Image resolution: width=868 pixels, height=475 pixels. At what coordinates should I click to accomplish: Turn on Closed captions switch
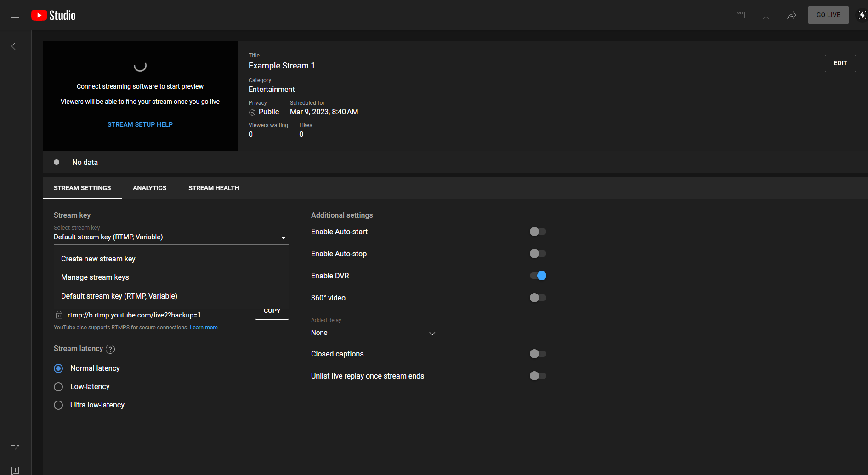point(538,354)
